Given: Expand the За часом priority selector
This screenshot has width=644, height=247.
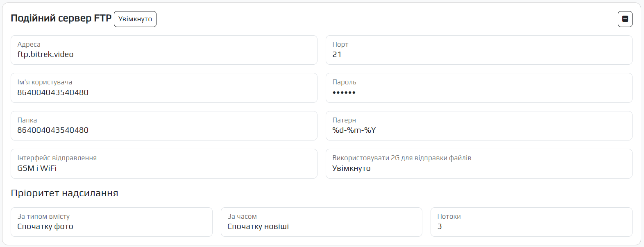Looking at the screenshot, I should pyautogui.click(x=321, y=222).
